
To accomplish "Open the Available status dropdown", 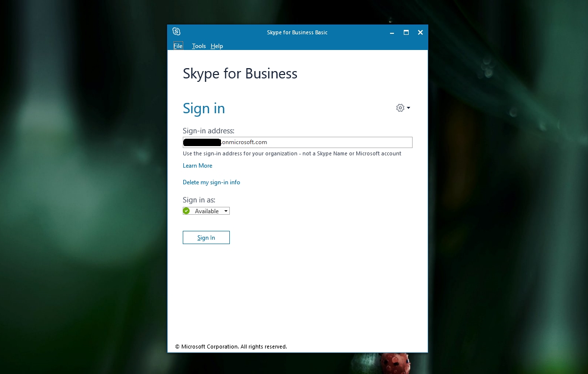I will (206, 211).
